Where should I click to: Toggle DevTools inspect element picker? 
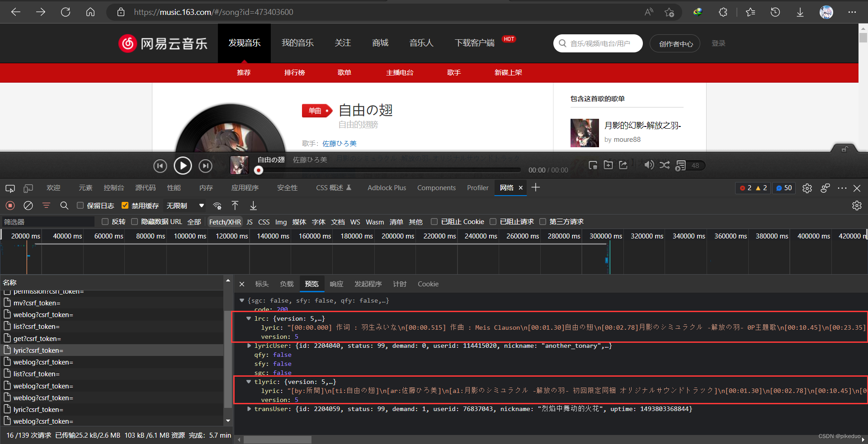10,188
